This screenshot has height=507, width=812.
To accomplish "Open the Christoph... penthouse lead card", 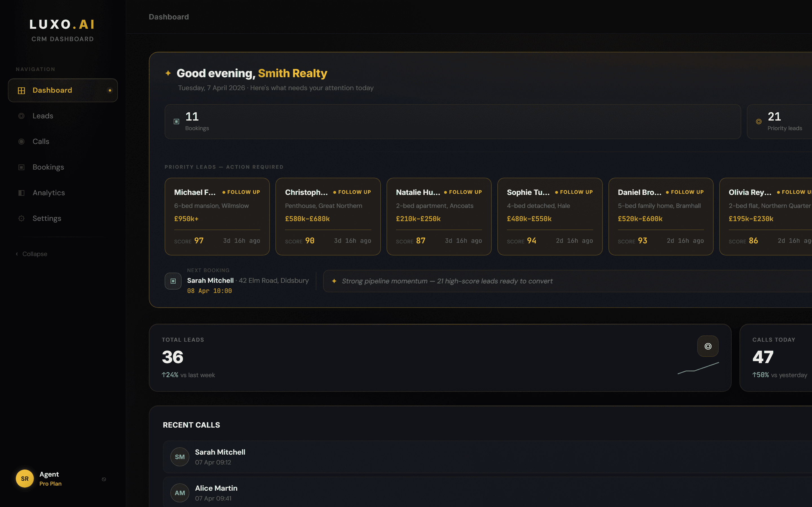I will [328, 217].
